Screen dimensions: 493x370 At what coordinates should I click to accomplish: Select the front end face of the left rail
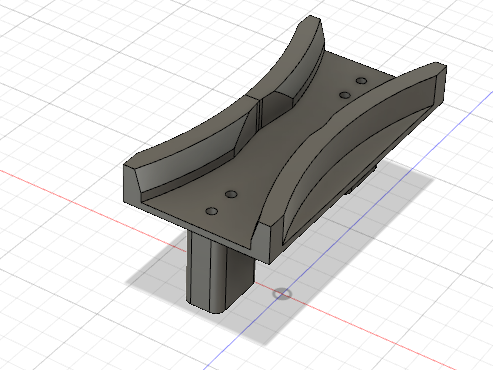coord(132,184)
